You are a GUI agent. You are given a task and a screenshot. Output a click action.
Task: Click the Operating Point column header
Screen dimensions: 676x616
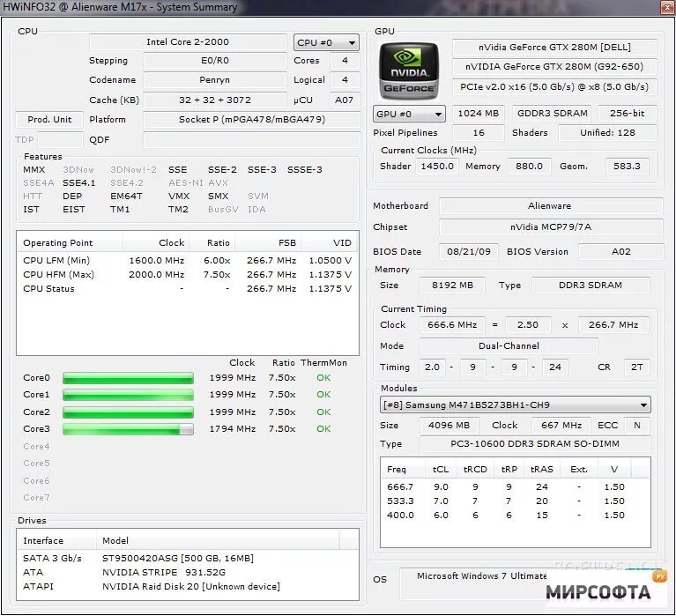(70, 242)
